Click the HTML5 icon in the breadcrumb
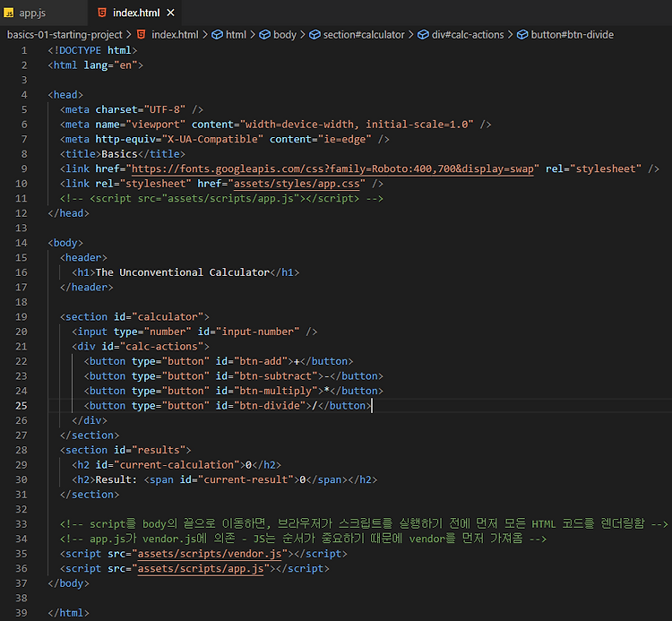672x621 pixels. (x=141, y=35)
